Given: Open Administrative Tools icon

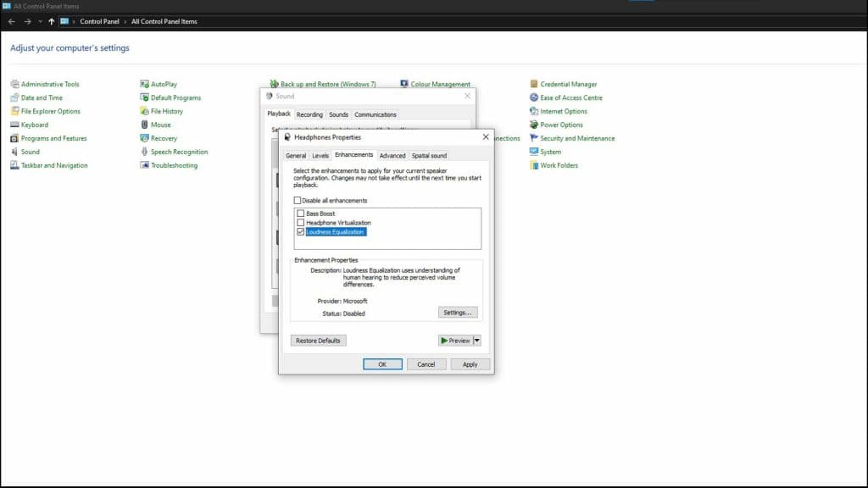Looking at the screenshot, I should tap(15, 84).
